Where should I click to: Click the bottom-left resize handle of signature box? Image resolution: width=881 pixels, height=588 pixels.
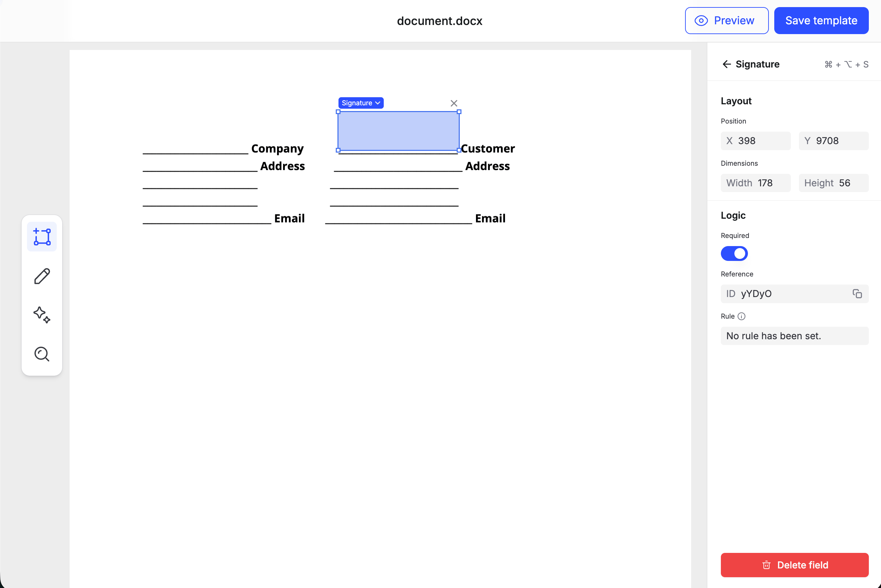click(x=338, y=150)
